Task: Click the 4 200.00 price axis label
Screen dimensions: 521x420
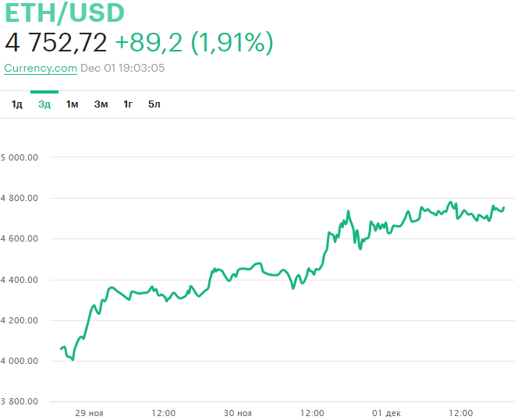Action: tap(19, 320)
